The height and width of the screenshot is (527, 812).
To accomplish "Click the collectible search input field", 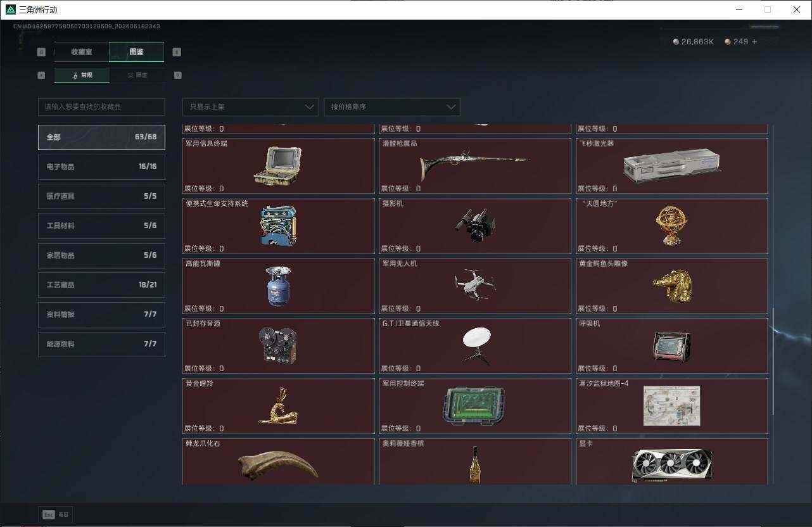I will click(101, 106).
